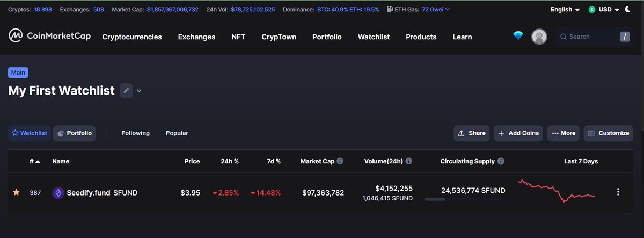Open the diamond rewards icon
The width and height of the screenshot is (644, 238).
[x=518, y=36]
